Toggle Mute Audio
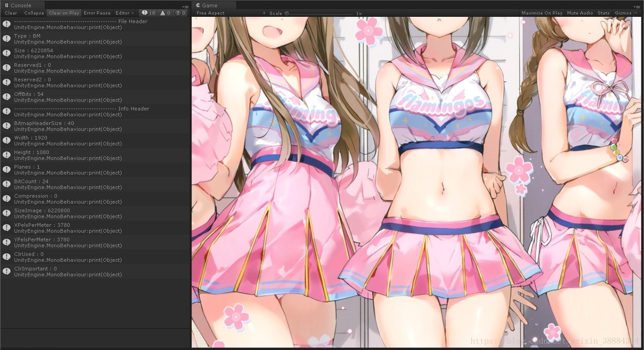This screenshot has height=350, width=644. point(580,13)
